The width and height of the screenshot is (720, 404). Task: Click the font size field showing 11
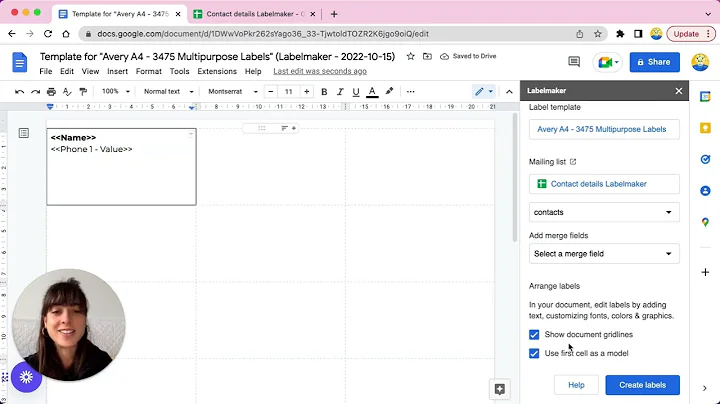point(288,92)
